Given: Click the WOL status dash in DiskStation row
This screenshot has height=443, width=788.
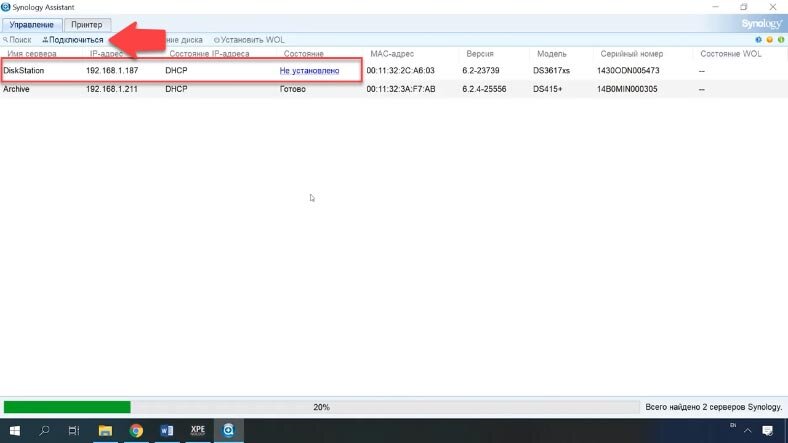Looking at the screenshot, I should (702, 71).
